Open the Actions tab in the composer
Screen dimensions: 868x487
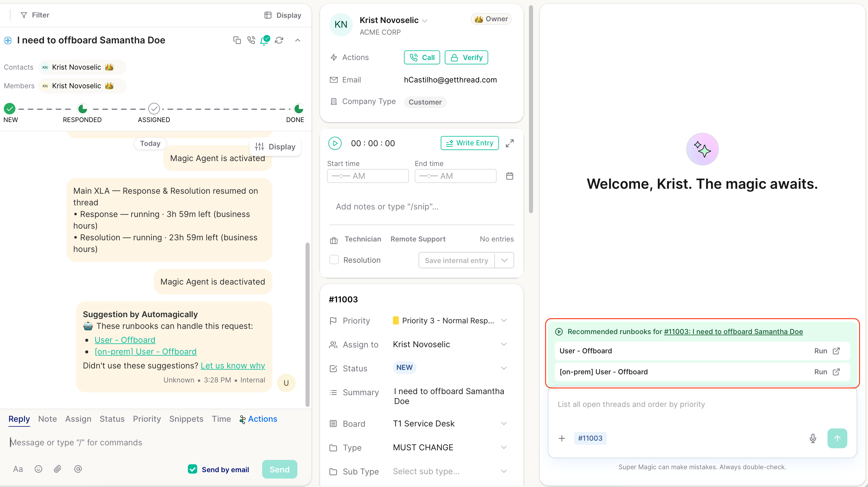[258, 419]
